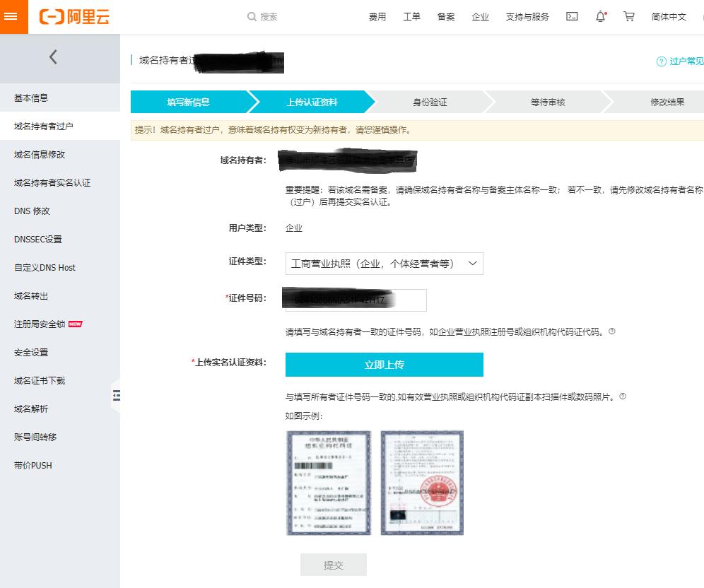
Task: Switch language via 简体中文 menu
Action: pos(668,16)
